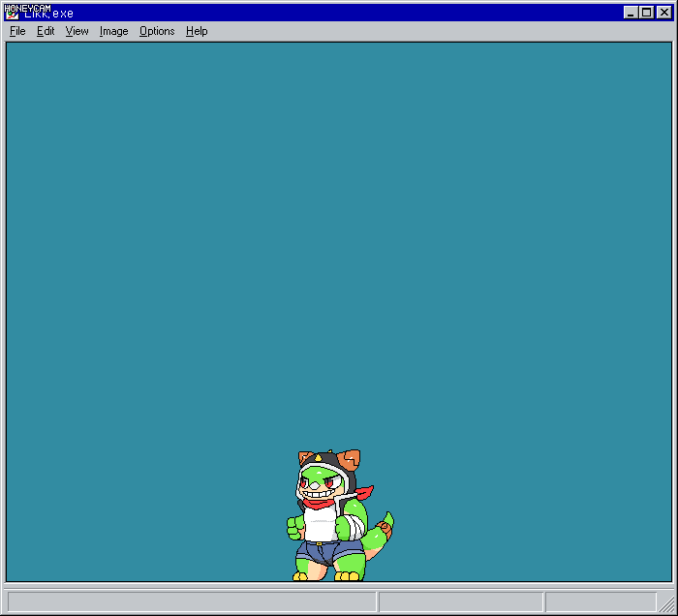Screen dimensions: 678x616
Task: Open the View menu
Action: click(x=77, y=31)
